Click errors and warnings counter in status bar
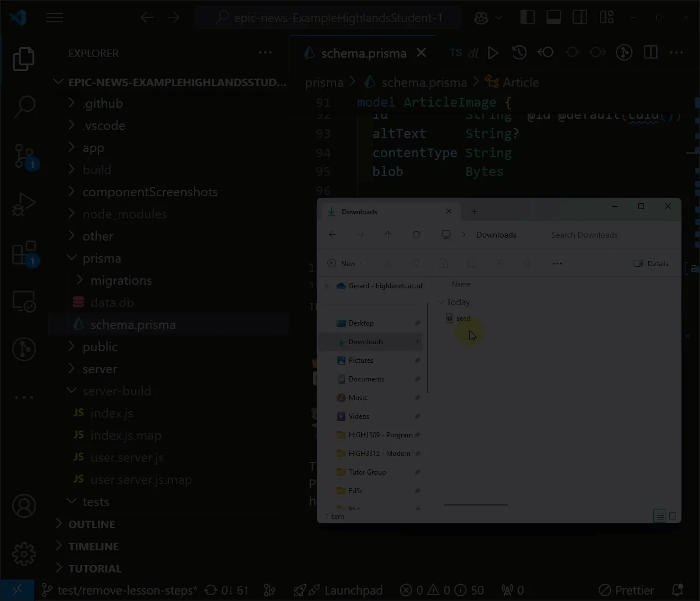The width and height of the screenshot is (700, 601). [x=443, y=591]
